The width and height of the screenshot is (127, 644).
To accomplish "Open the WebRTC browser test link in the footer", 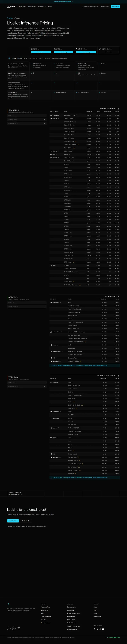I will click(74, 626).
